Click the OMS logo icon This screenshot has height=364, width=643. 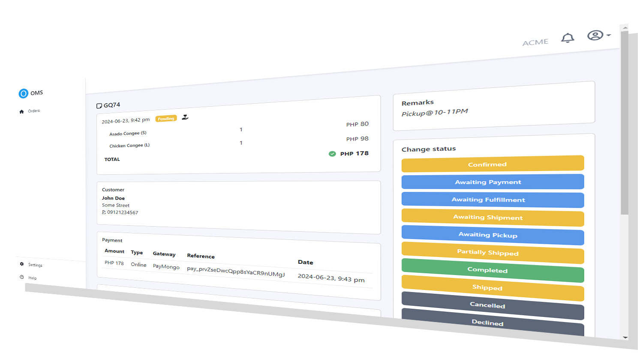pos(23,93)
